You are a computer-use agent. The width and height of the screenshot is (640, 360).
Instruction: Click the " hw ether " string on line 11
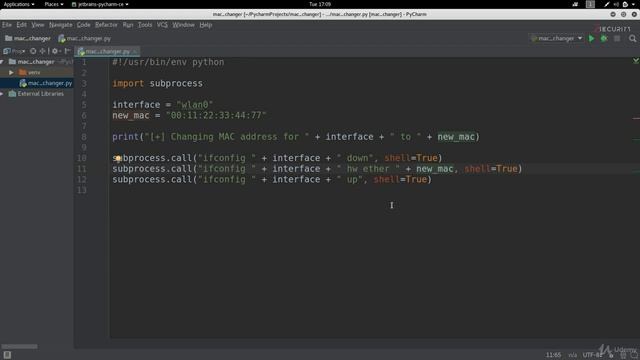369,169
